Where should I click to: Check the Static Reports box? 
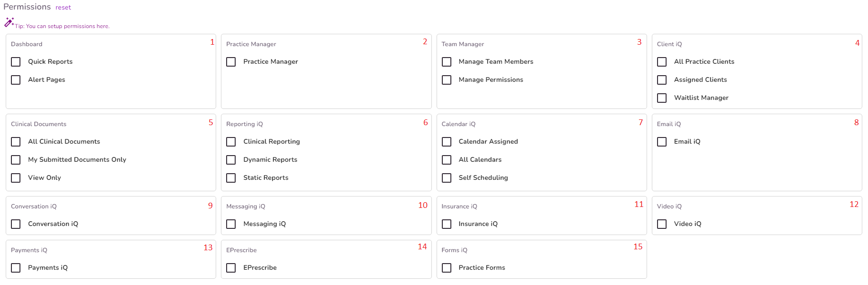click(x=231, y=177)
